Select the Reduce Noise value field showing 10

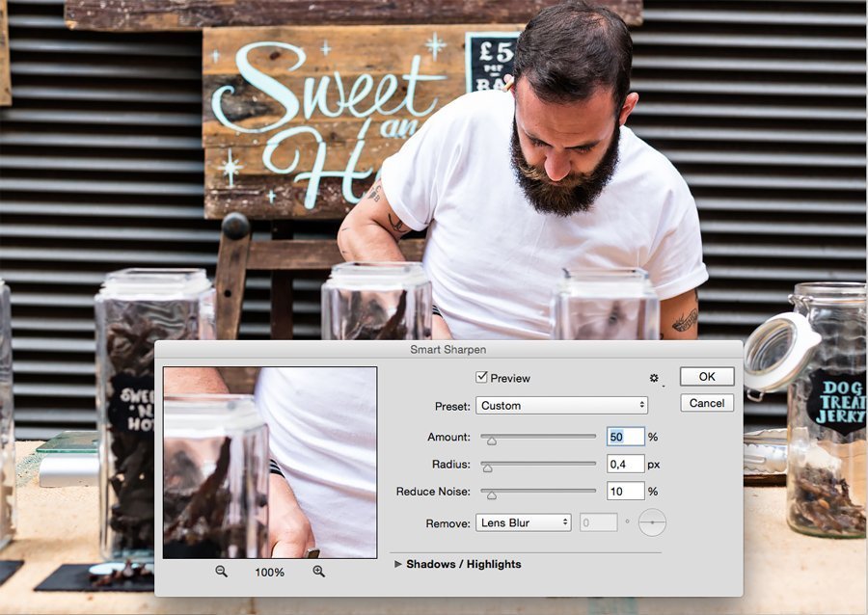[626, 491]
